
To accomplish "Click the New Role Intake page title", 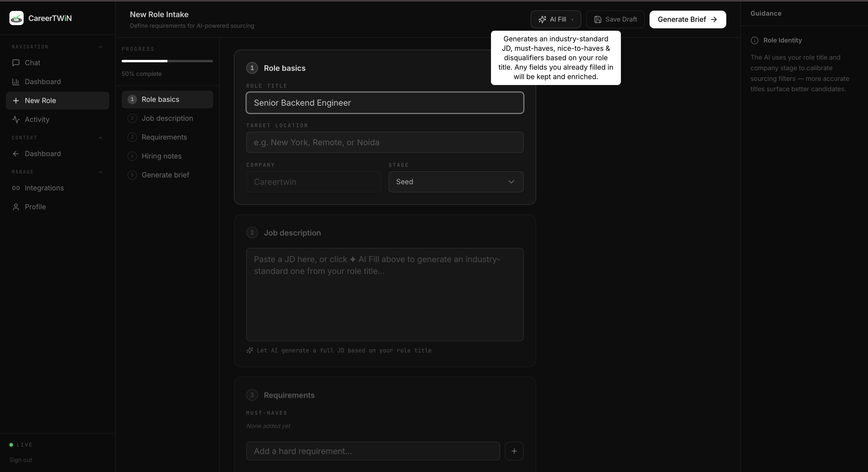I will tap(159, 14).
